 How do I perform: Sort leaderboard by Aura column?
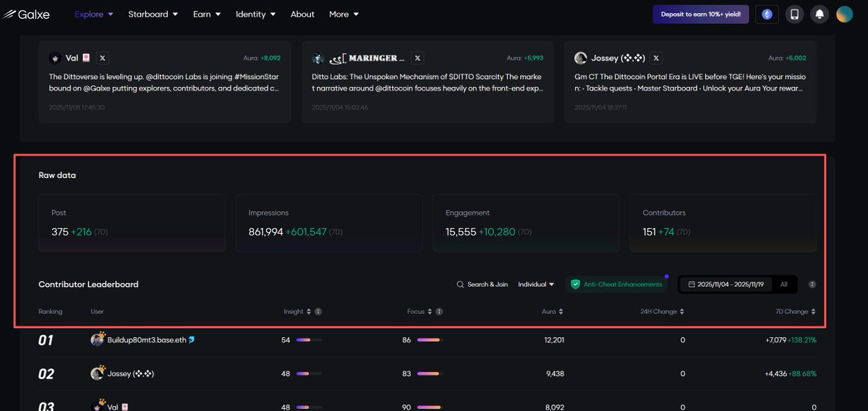pos(552,312)
